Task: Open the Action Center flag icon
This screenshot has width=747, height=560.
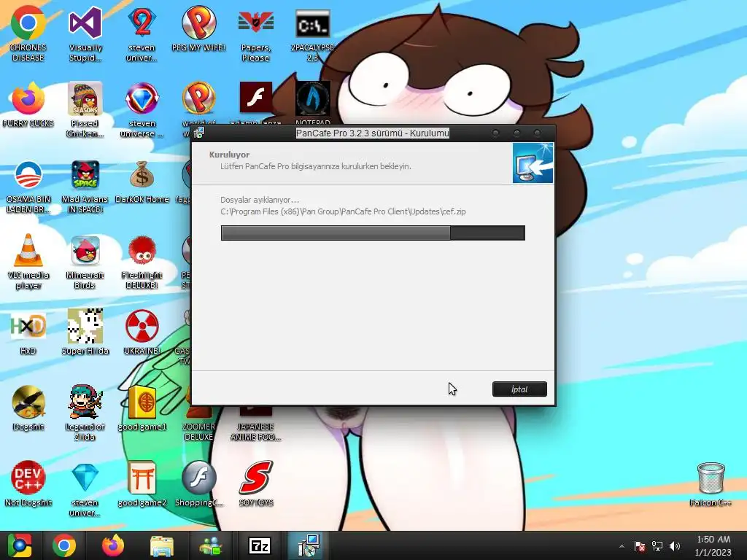Action: 640,546
